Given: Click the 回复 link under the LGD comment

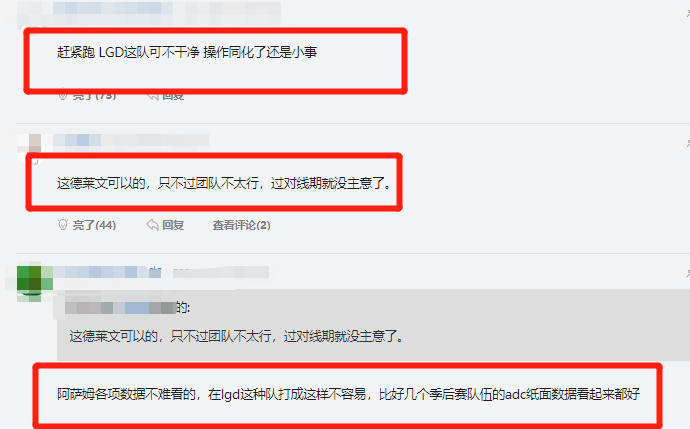Looking at the screenshot, I should coord(173,96).
